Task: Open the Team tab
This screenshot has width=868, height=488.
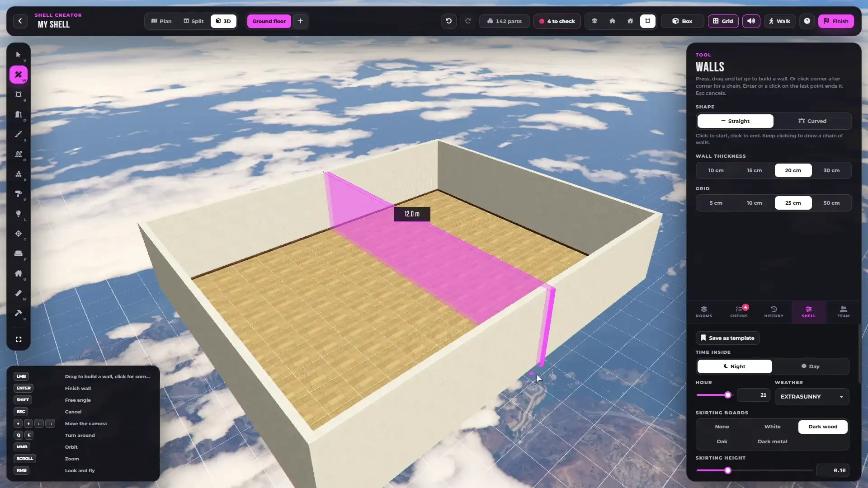Action: tap(843, 312)
